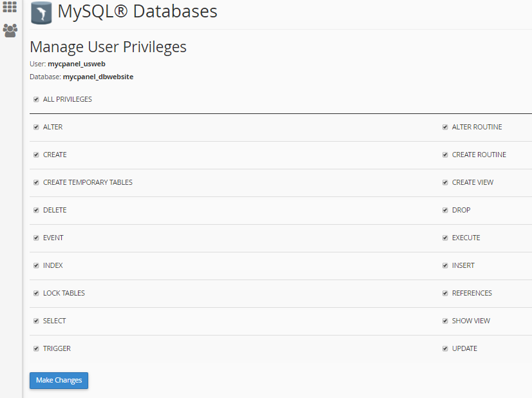532x398 pixels.
Task: Uncheck the DELETE privilege
Action: tap(36, 211)
